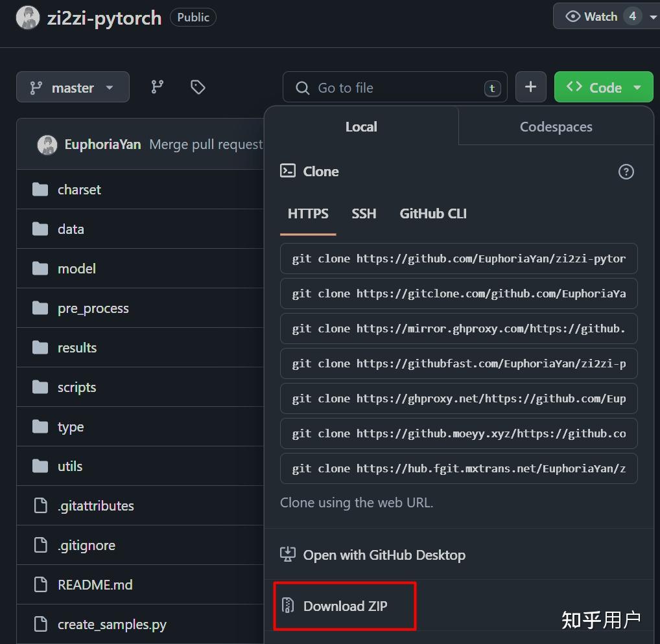The width and height of the screenshot is (660, 644).
Task: Open the Watch count dropdown caret
Action: 654,16
